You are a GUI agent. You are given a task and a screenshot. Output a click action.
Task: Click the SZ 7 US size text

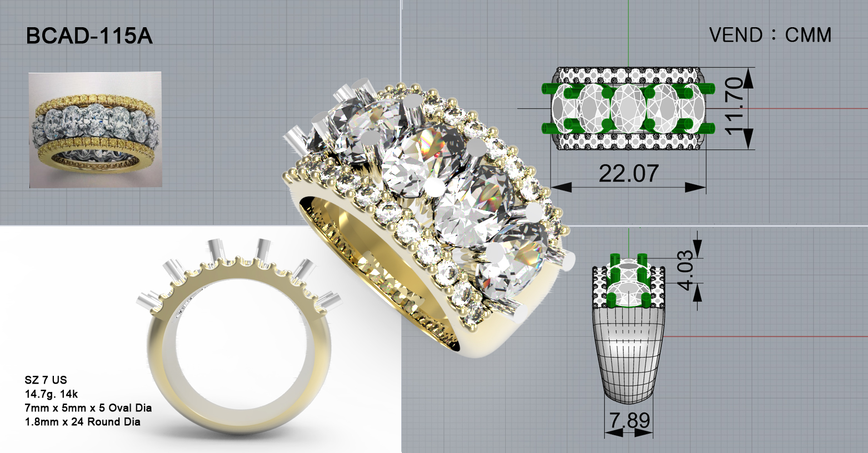click(46, 380)
